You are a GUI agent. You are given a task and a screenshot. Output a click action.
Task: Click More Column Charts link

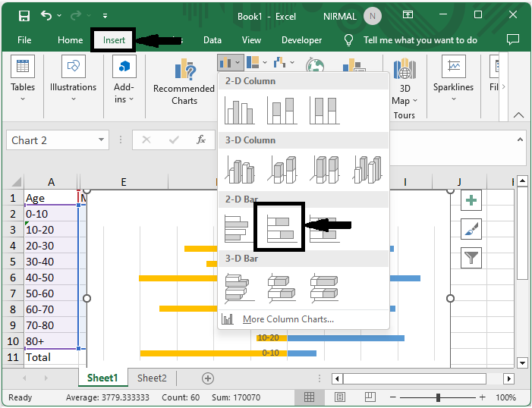point(287,319)
